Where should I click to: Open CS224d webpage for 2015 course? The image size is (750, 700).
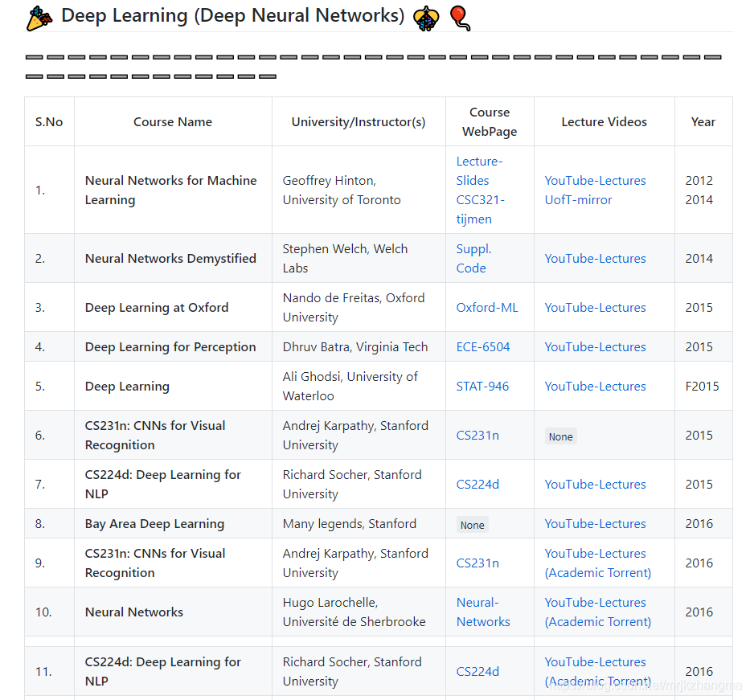pyautogui.click(x=477, y=485)
